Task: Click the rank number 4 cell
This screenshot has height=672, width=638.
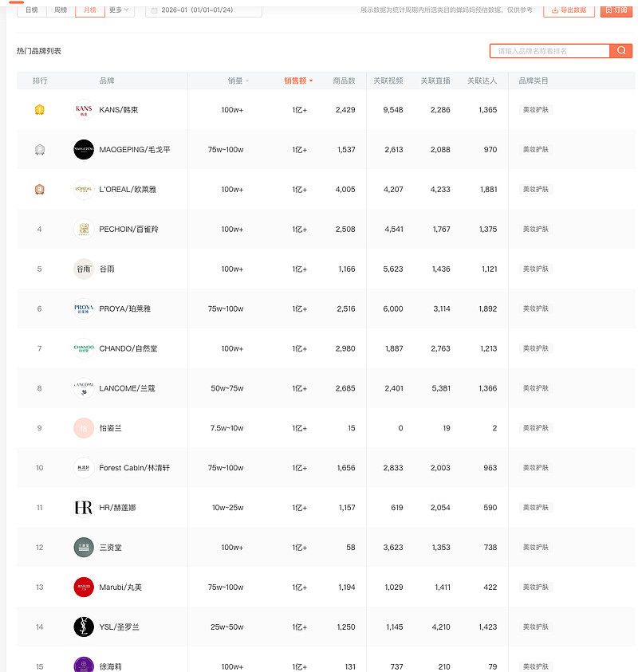Action: point(39,230)
